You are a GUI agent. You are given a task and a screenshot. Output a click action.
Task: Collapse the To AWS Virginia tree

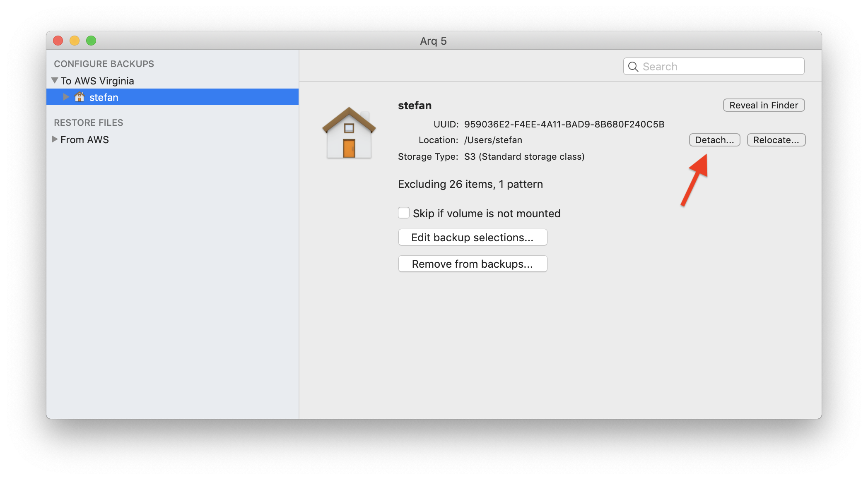[x=55, y=80]
